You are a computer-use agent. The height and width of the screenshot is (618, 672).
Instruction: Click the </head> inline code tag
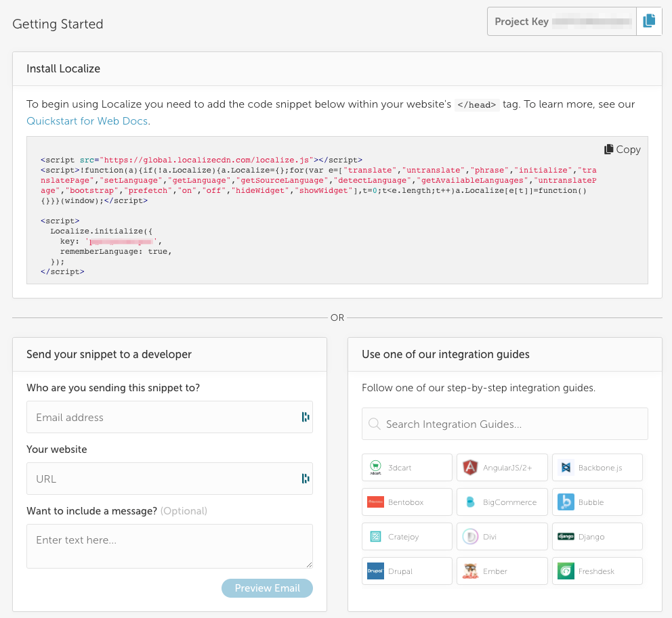tap(477, 105)
